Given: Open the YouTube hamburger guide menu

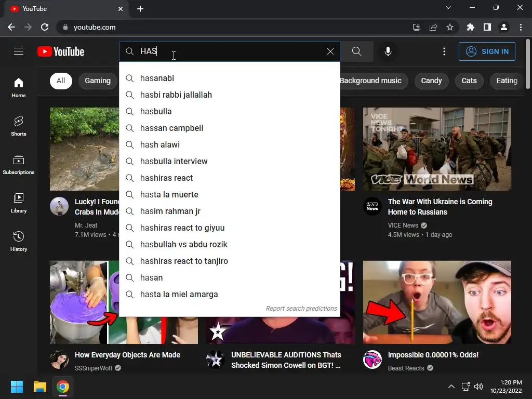Looking at the screenshot, I should [x=19, y=51].
